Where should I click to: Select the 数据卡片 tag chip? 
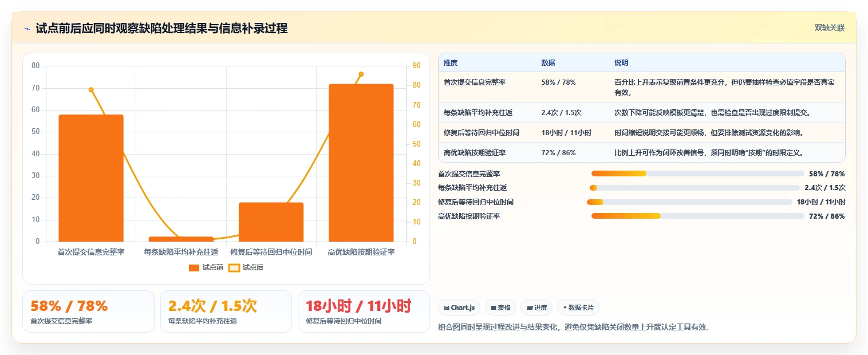click(578, 307)
